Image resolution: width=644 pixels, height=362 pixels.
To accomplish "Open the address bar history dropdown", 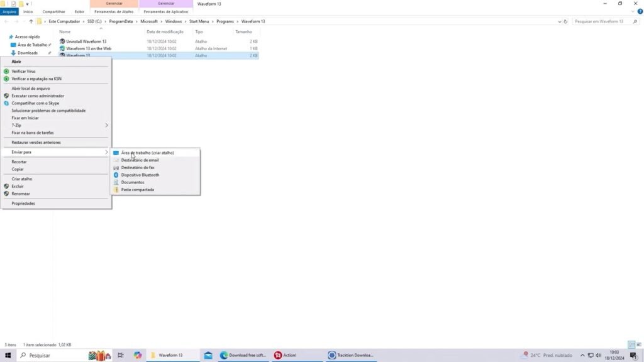I will click(x=559, y=21).
